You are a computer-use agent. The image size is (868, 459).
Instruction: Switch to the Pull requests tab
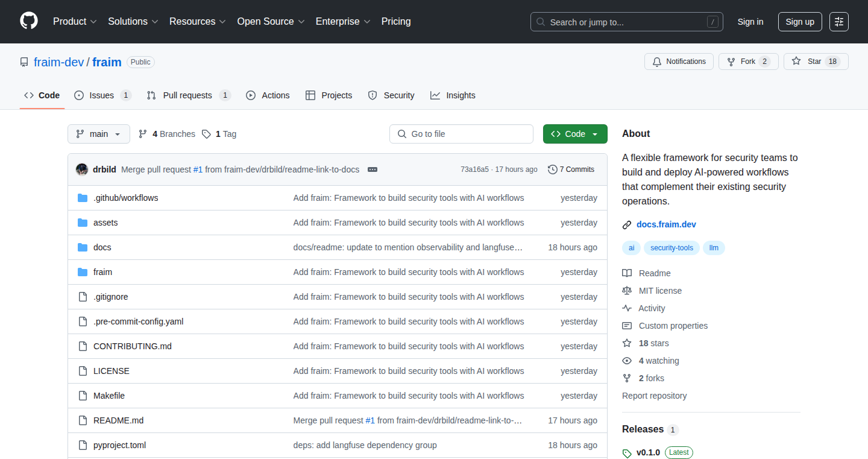pos(189,95)
